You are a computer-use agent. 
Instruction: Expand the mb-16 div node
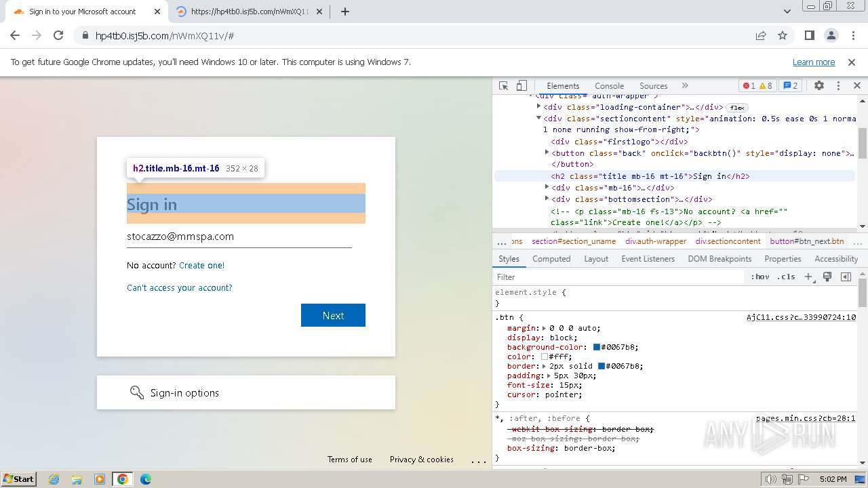[547, 188]
